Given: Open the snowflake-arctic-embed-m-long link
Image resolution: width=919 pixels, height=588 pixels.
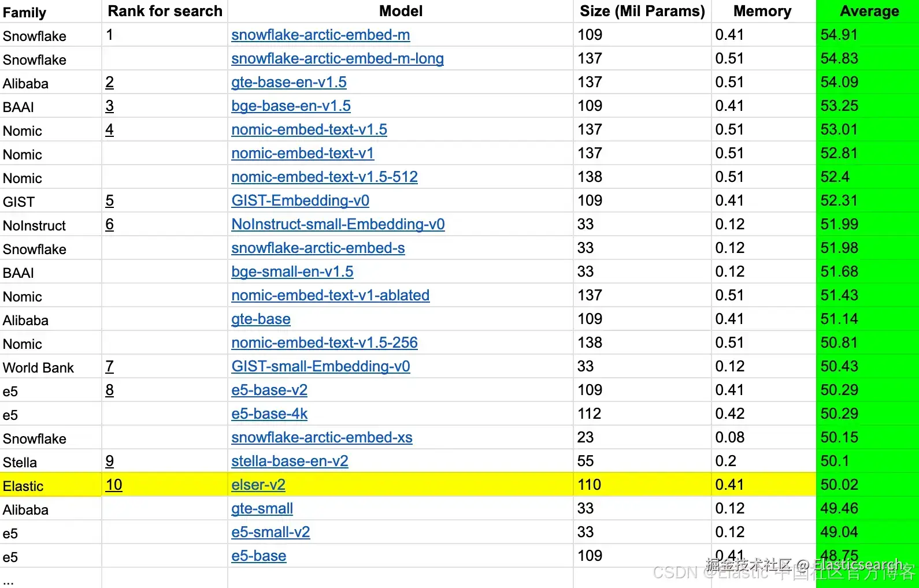Looking at the screenshot, I should click(338, 59).
